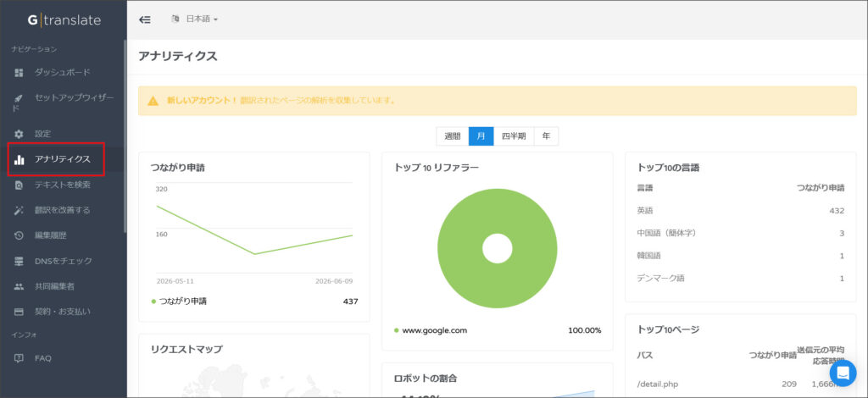Open テキストを検索 in the sidebar

click(x=63, y=185)
